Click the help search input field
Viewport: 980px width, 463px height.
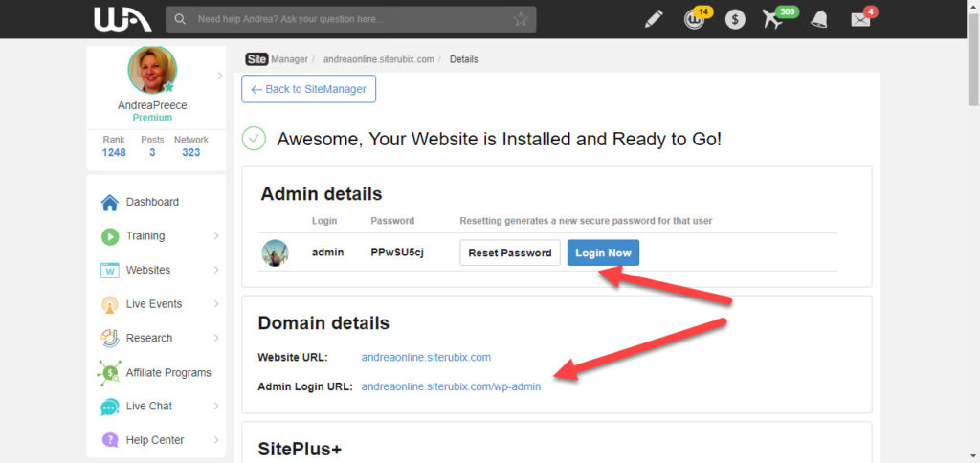tap(350, 19)
